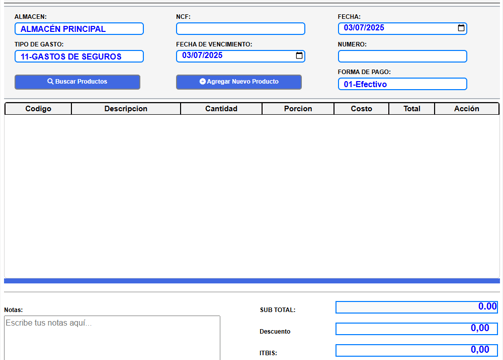
Task: Click the Porcion column header
Action: (298, 109)
